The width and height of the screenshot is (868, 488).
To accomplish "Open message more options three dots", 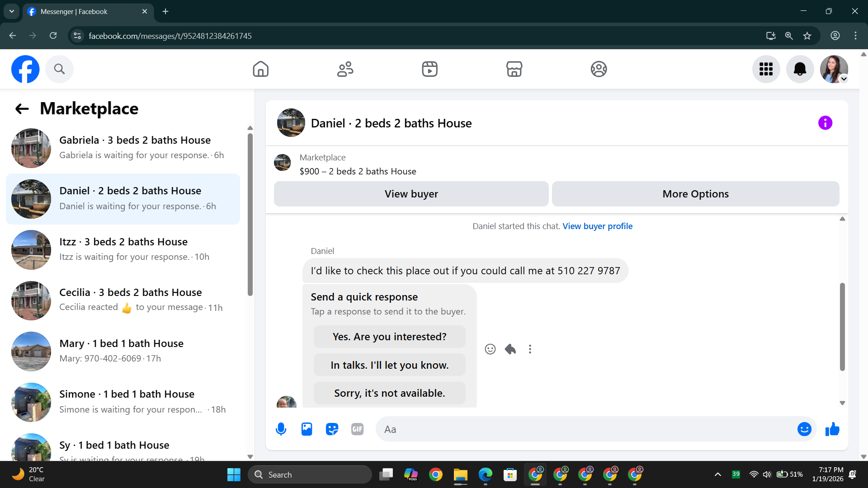I will tap(530, 349).
